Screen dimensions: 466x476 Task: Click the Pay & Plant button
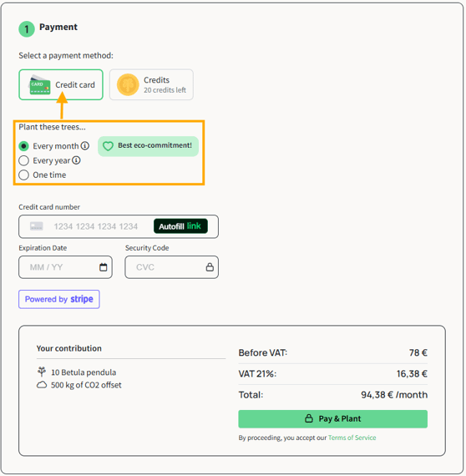[x=332, y=418]
